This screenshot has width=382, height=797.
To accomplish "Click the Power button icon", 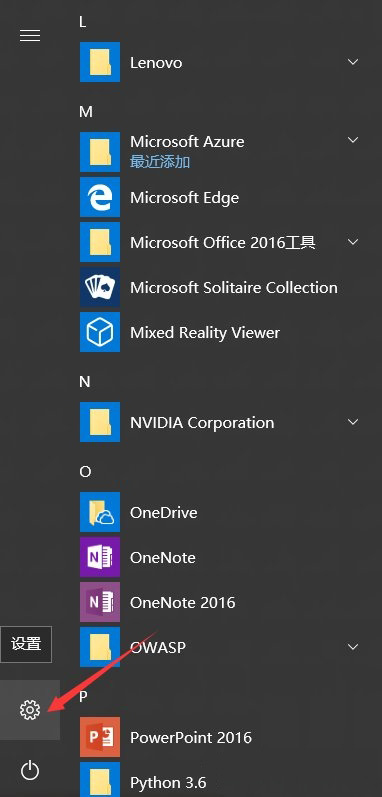I will pos(29,770).
